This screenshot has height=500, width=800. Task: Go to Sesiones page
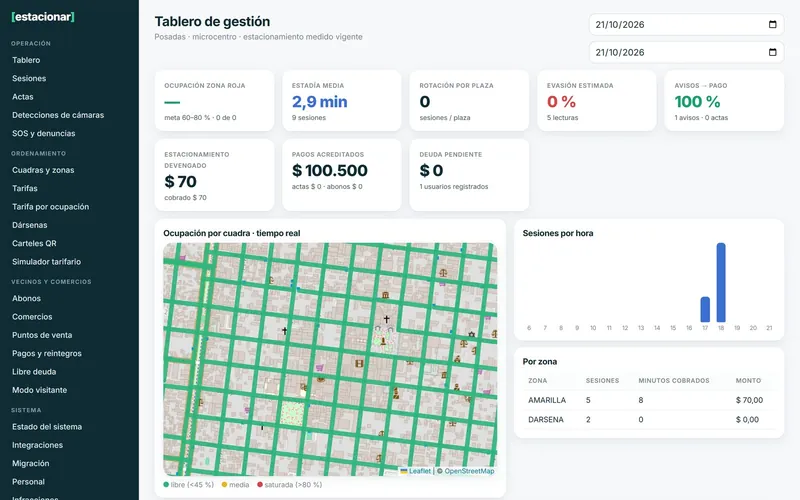coord(29,78)
